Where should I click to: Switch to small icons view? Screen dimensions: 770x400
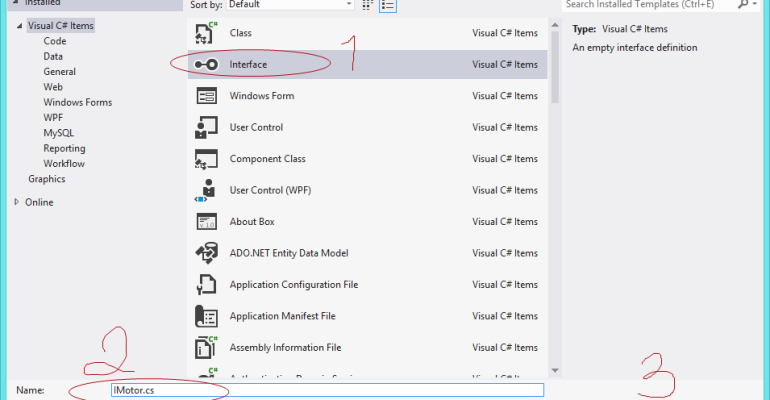[x=367, y=5]
